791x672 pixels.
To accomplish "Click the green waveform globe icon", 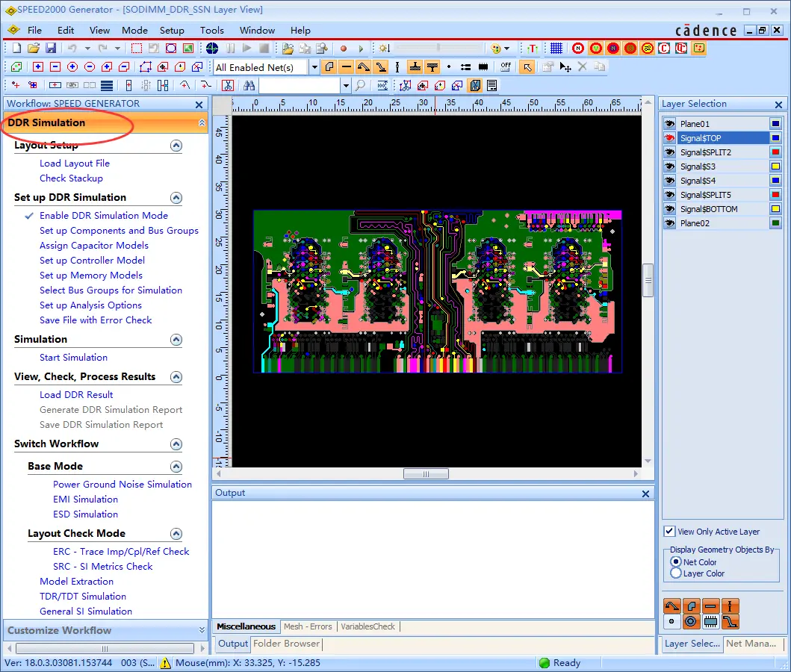I will point(212,49).
